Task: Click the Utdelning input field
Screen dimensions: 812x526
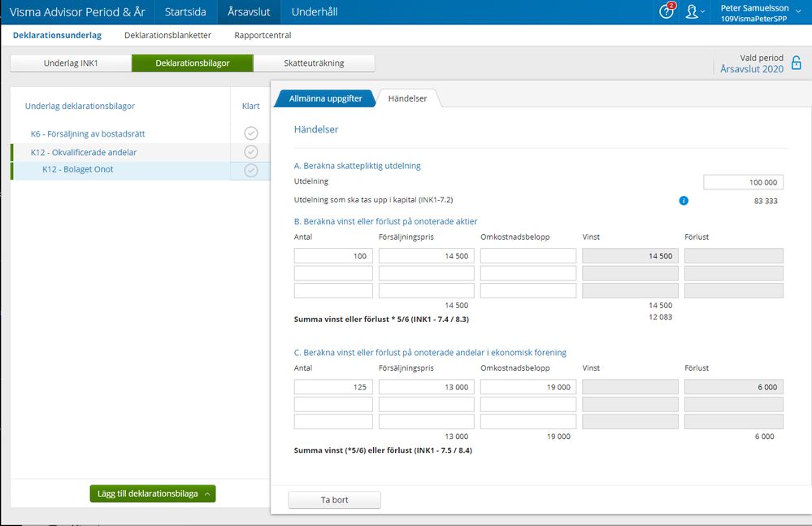Action: (x=743, y=182)
